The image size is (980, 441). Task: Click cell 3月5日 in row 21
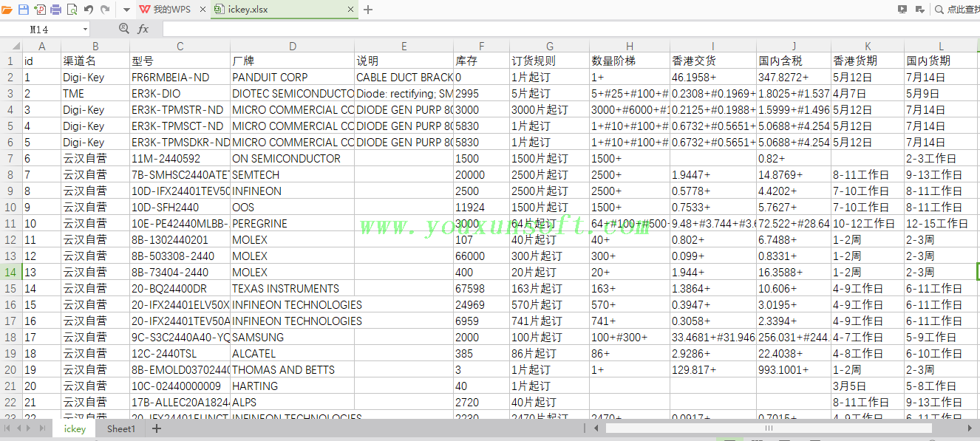[x=868, y=386]
